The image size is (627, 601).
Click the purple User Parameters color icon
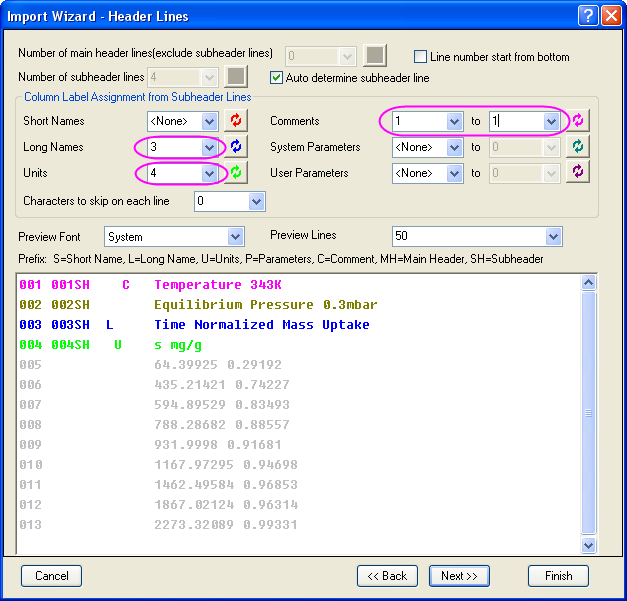tap(579, 173)
